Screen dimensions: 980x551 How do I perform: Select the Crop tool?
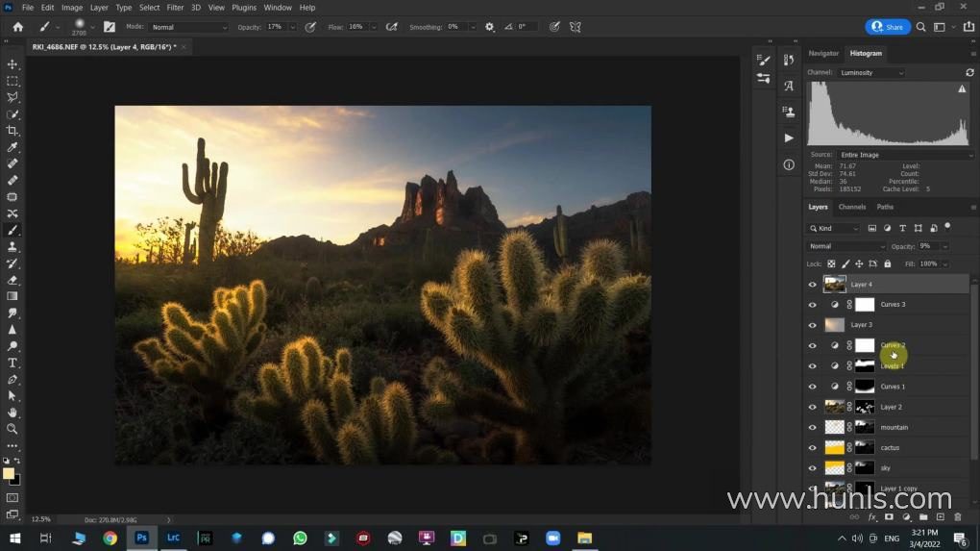pyautogui.click(x=12, y=131)
